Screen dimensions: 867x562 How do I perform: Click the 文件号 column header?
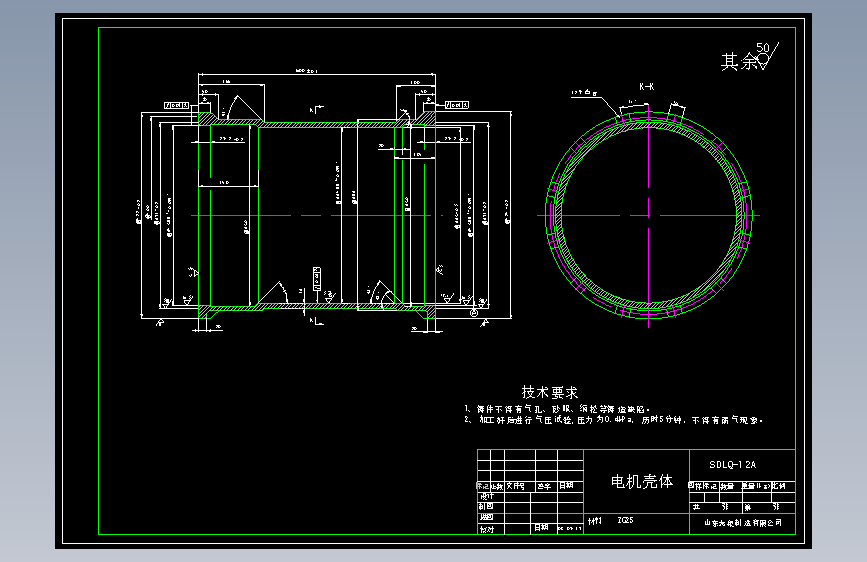pos(515,486)
